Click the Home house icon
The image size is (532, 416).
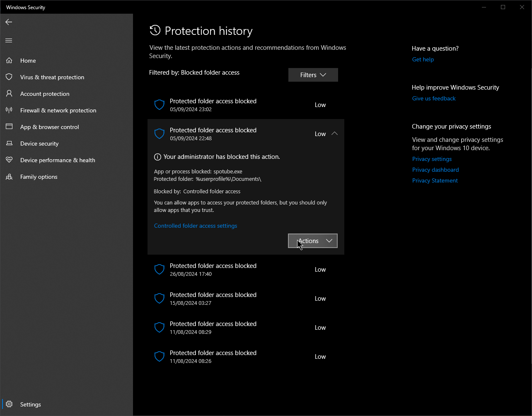[9, 61]
